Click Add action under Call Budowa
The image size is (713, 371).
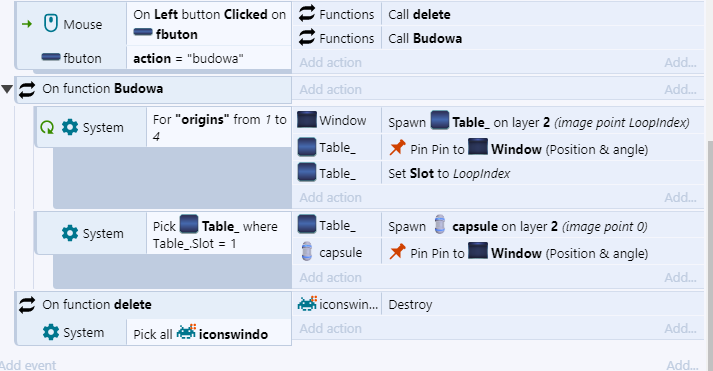(331, 62)
